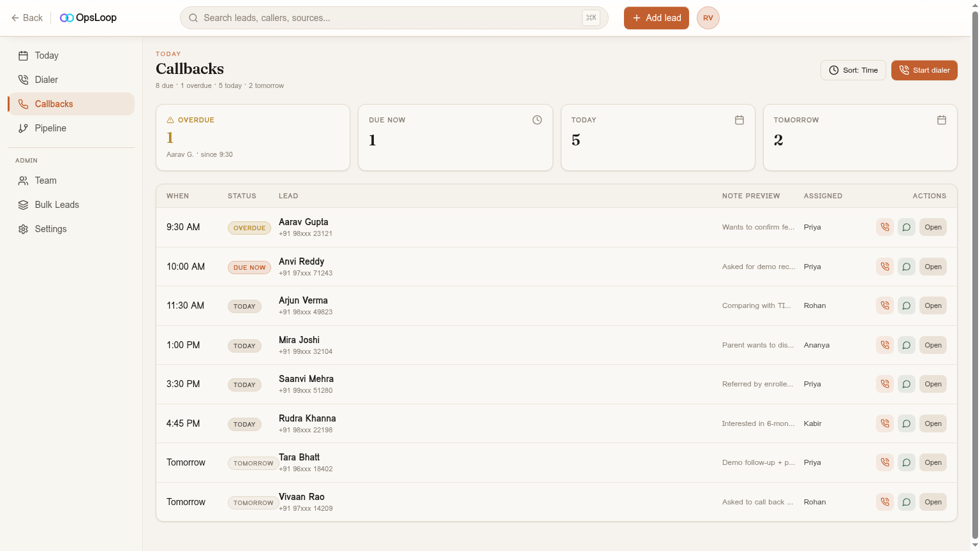Click call icon for Aarav Gupta
The height and width of the screenshot is (551, 980).
coord(884,227)
